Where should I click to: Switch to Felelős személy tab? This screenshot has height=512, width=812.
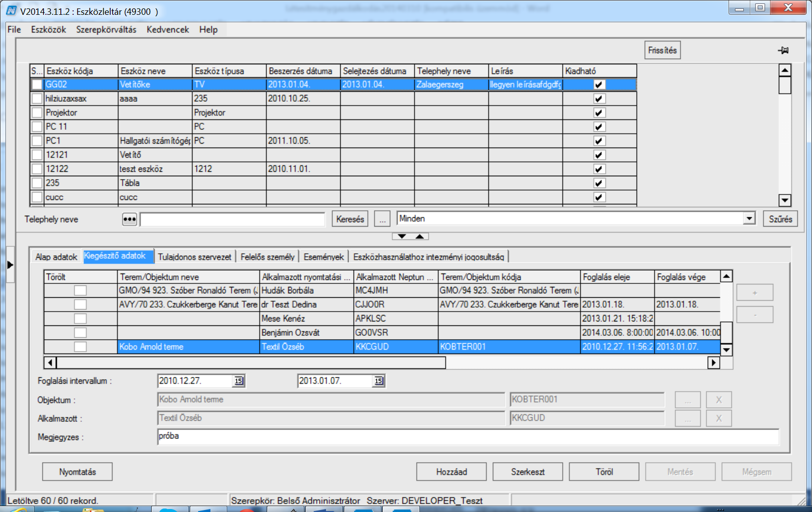tap(267, 257)
